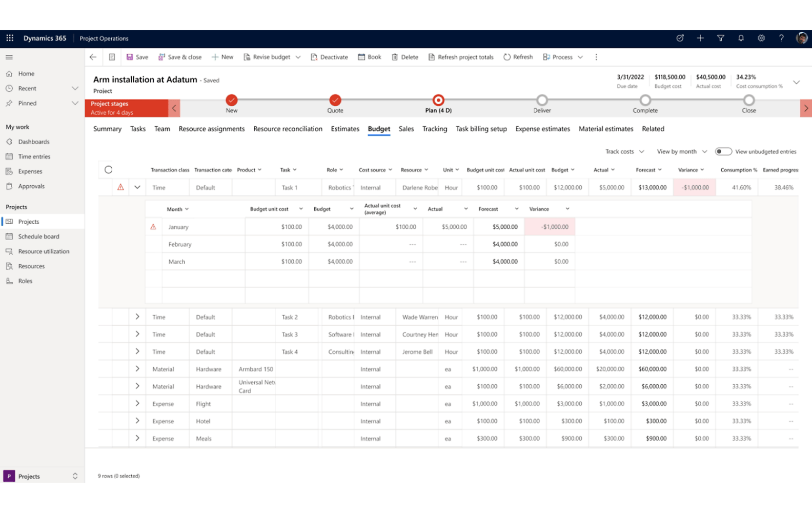Expand Pinned section in sidebar
Image resolution: width=812 pixels, height=513 pixels.
click(x=75, y=103)
